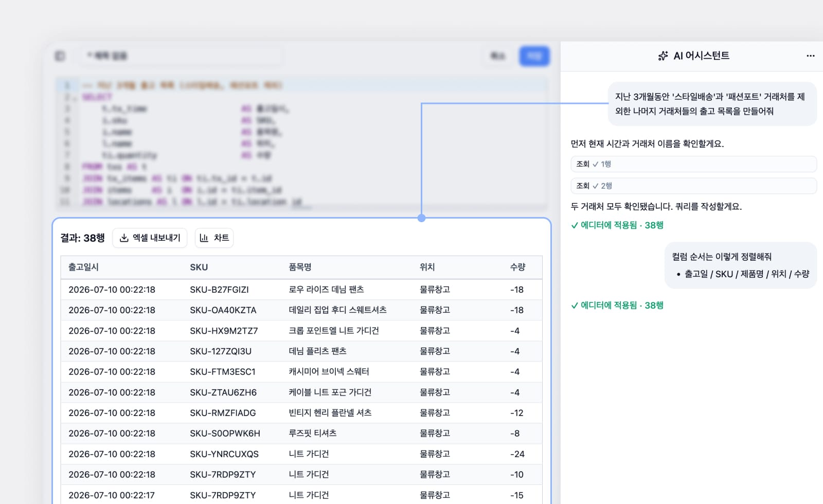The image size is (823, 504).
Task: Click the 에디터에 적용됨 status below column order message
Action: (x=617, y=305)
